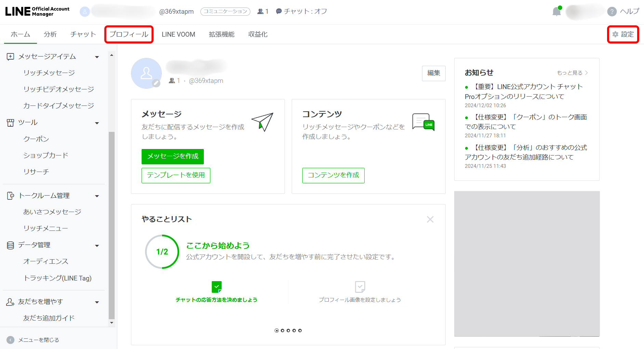Click the paper plane message icon
The width and height of the screenshot is (644, 349).
pyautogui.click(x=262, y=122)
